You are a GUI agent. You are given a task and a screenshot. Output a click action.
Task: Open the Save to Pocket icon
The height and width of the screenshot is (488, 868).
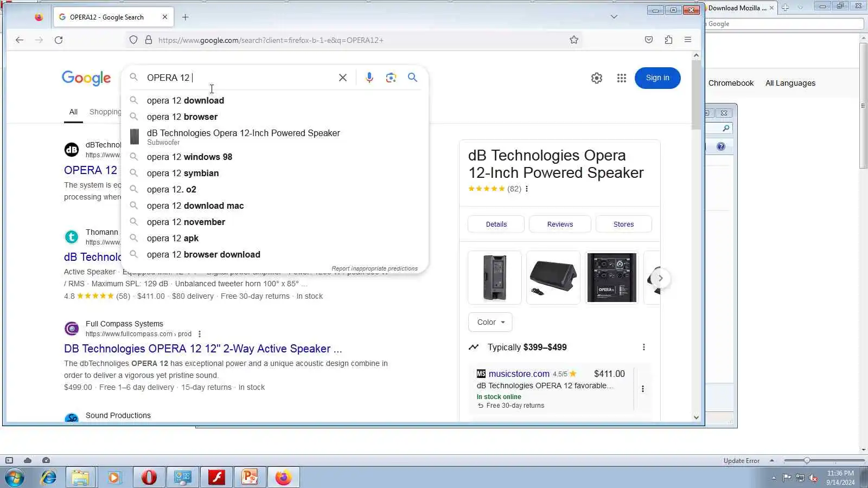[649, 40]
